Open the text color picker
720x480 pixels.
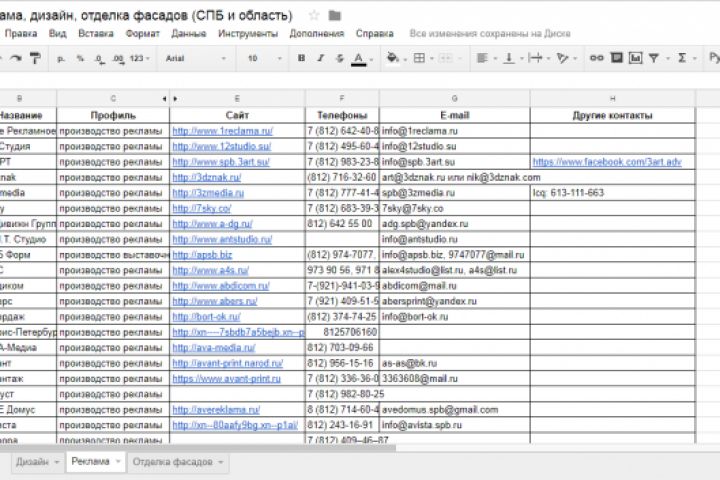click(359, 59)
